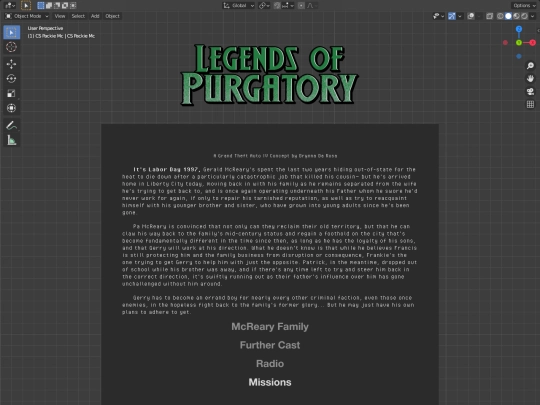Choose the combined Transform tool
This screenshot has width=540, height=405.
pos(11,108)
